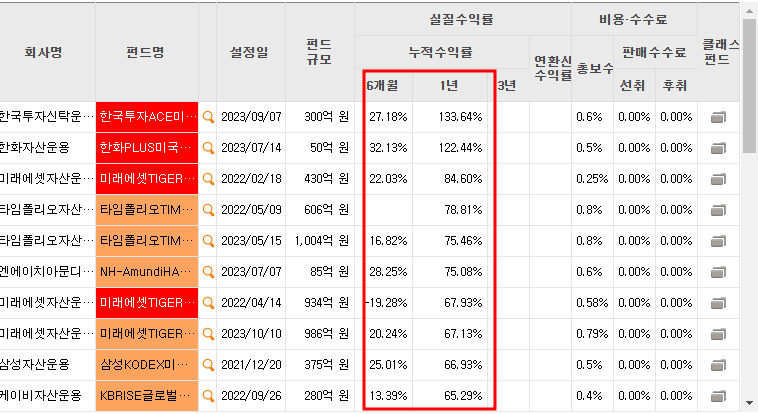The width and height of the screenshot is (758, 414).
Task: Select 타임폴리오TIM fund set 2023/05/15
Action: pos(147,241)
